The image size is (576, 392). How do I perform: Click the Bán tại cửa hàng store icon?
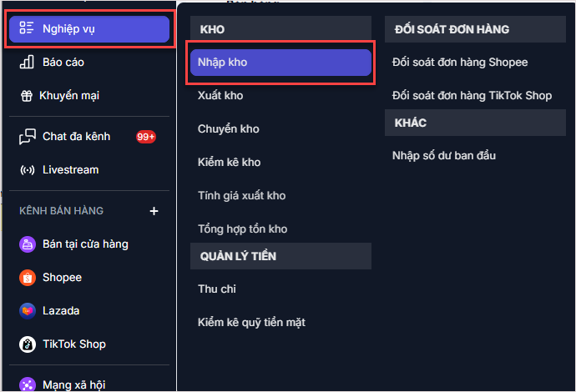(28, 244)
